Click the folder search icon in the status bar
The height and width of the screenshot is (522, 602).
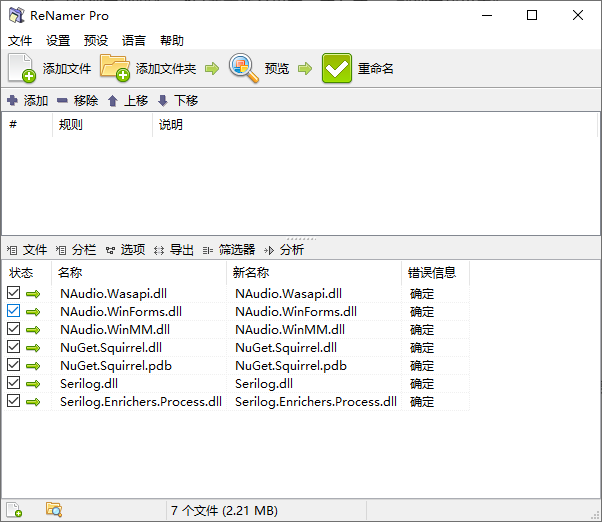(x=54, y=510)
